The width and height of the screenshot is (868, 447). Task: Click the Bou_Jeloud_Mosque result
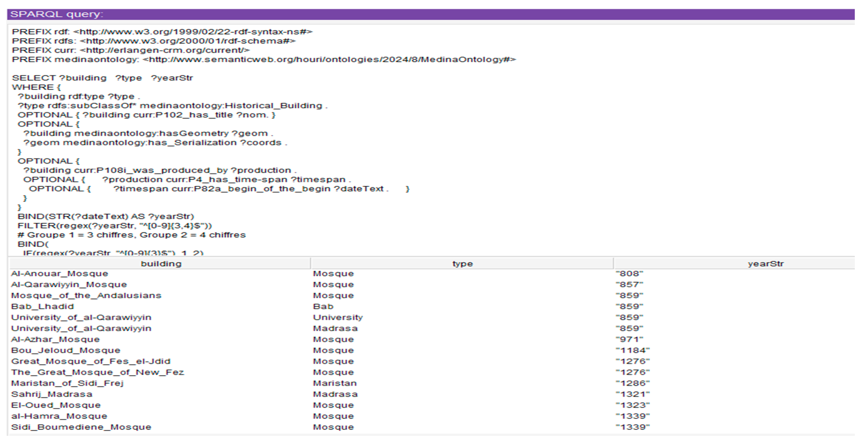pos(66,351)
